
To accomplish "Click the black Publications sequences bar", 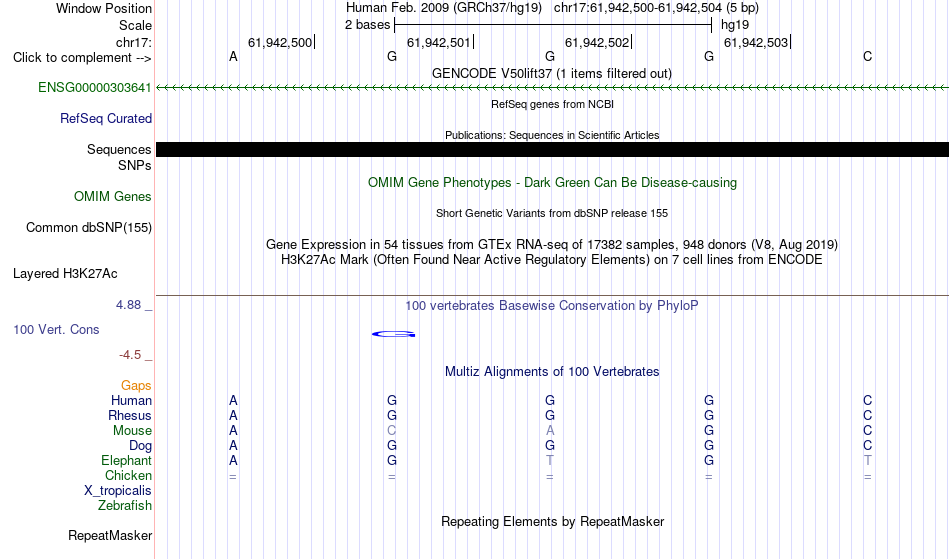I will click(x=552, y=150).
